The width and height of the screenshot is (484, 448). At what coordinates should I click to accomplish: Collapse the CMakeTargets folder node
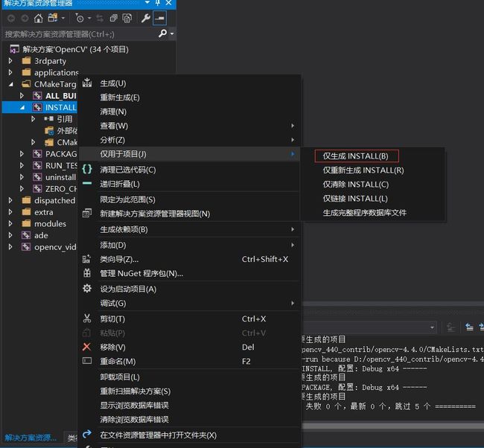pyautogui.click(x=10, y=84)
